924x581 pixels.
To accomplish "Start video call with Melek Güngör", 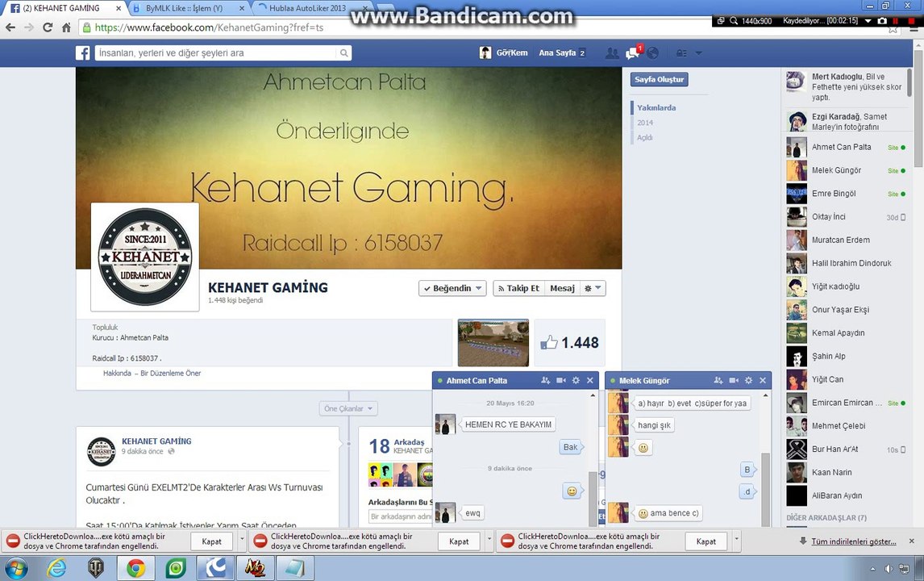I will coord(734,380).
